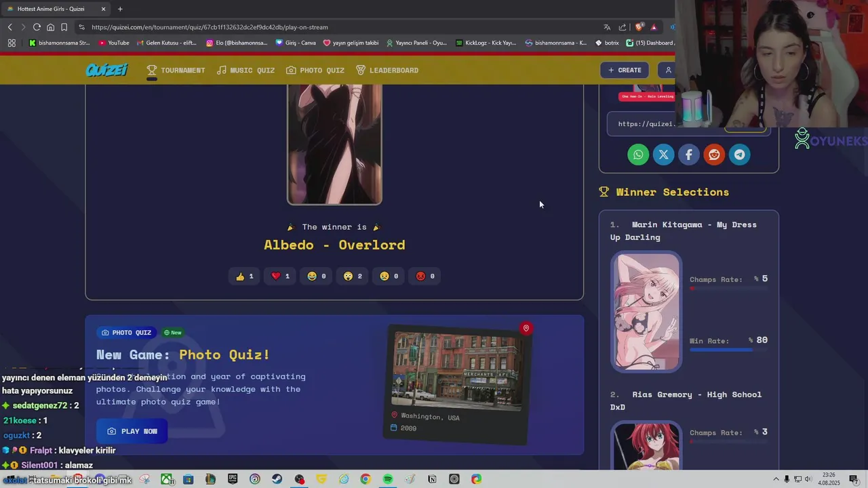Viewport: 868px width, 488px height.
Task: Reload the page with browser refresh icon
Action: click(x=37, y=27)
